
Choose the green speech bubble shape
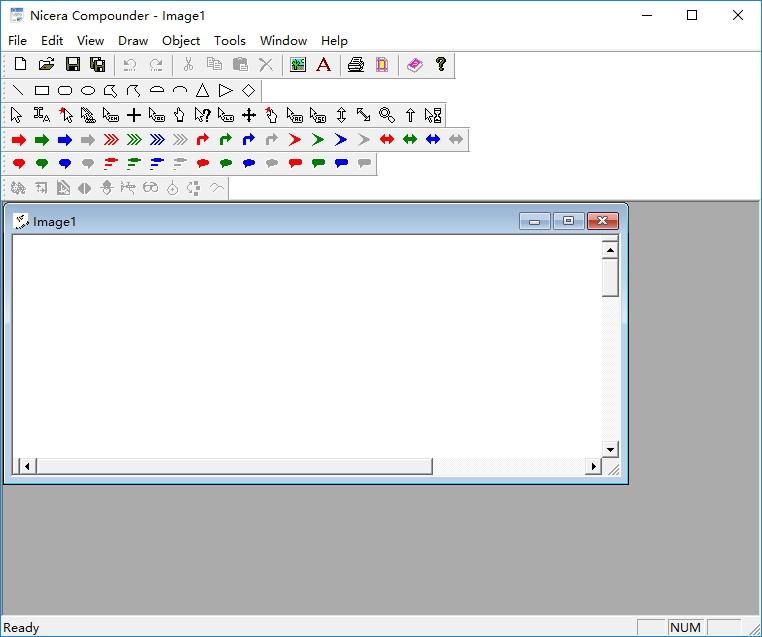pyautogui.click(x=42, y=164)
